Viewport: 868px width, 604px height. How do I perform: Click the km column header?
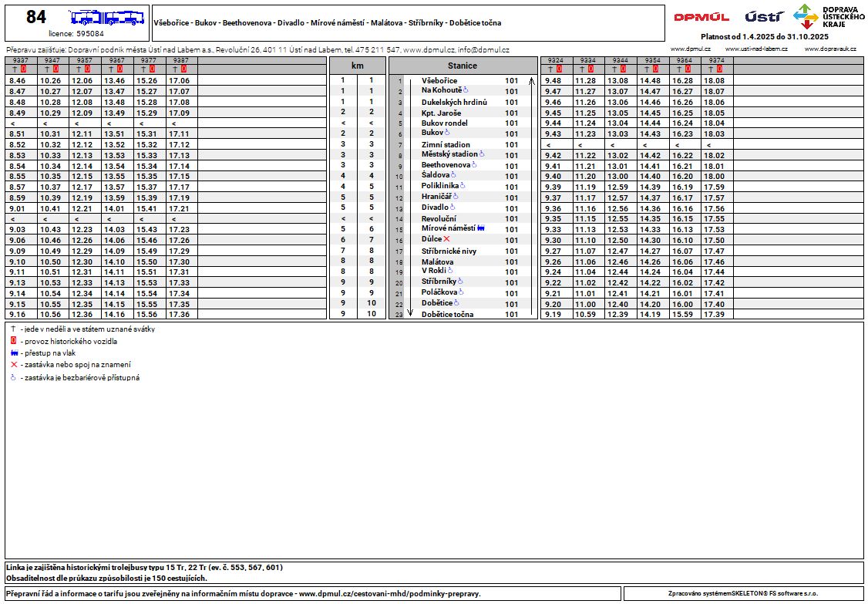(x=357, y=66)
